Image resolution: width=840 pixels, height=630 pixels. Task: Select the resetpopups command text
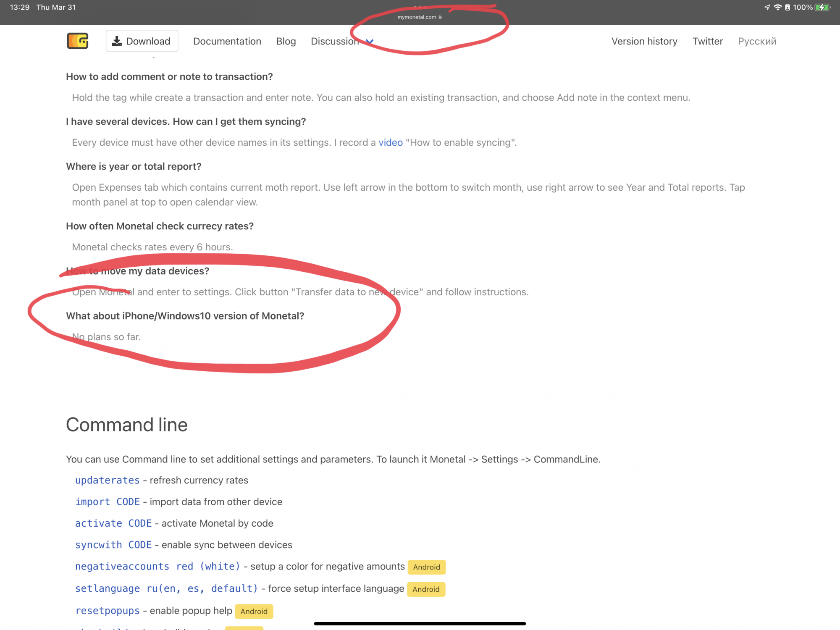pos(108,611)
